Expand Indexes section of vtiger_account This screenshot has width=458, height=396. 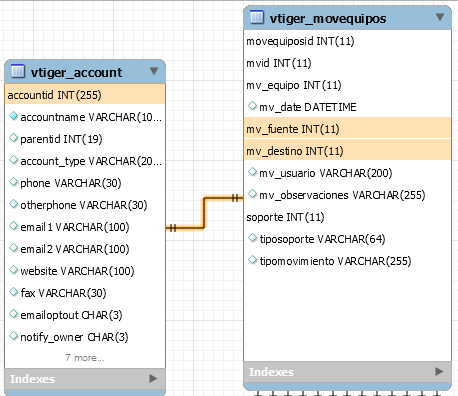(153, 378)
